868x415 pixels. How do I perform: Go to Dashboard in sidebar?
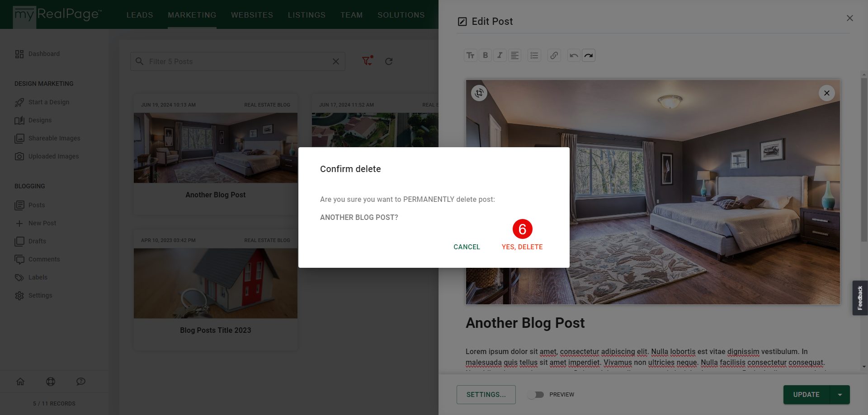click(x=38, y=54)
